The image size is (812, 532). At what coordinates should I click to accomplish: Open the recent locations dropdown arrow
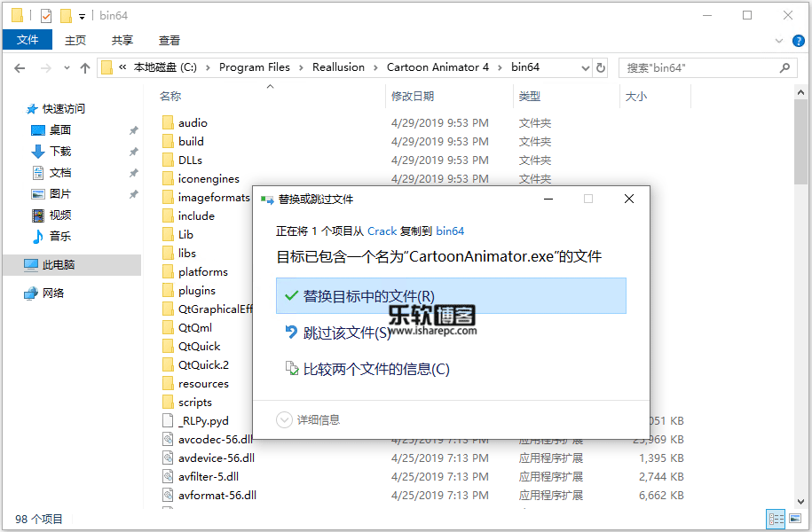[x=67, y=67]
